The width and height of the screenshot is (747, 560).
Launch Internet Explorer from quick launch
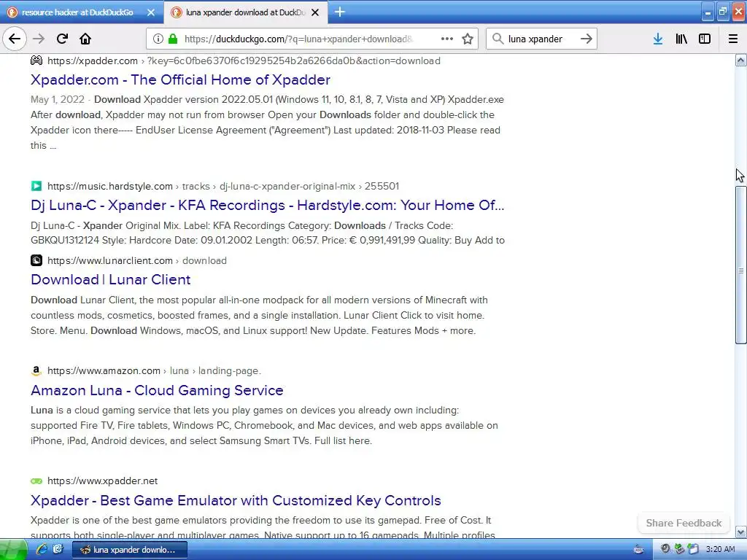pyautogui.click(x=42, y=550)
